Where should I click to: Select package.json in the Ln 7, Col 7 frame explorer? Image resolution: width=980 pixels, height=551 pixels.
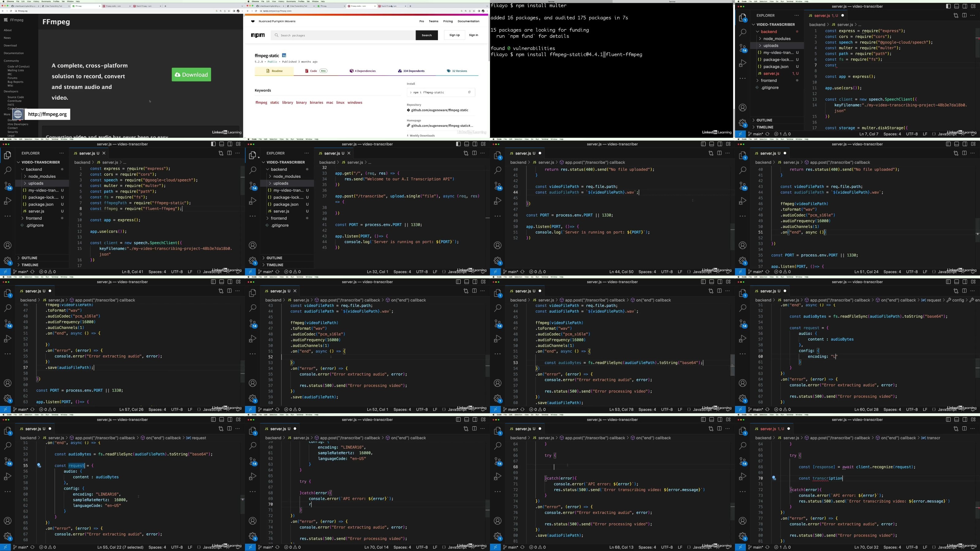(777, 66)
